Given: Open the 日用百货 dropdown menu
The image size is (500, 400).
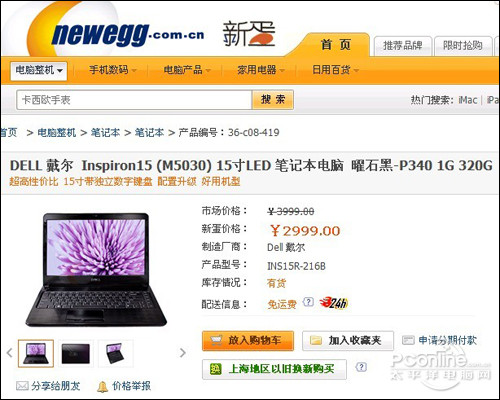Looking at the screenshot, I should 335,70.
